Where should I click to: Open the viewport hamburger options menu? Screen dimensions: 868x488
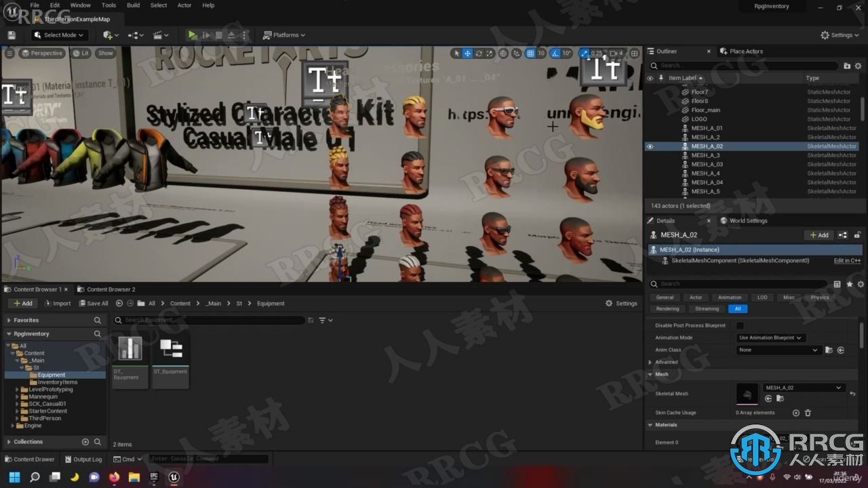(x=9, y=53)
